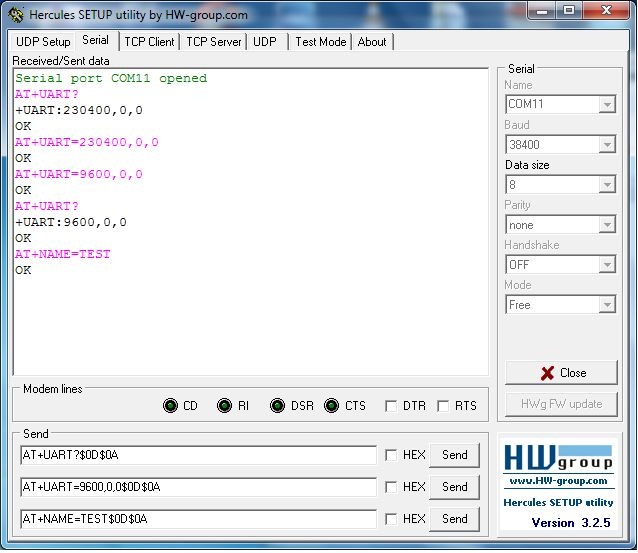Maximize the Hercules window

(569, 11)
